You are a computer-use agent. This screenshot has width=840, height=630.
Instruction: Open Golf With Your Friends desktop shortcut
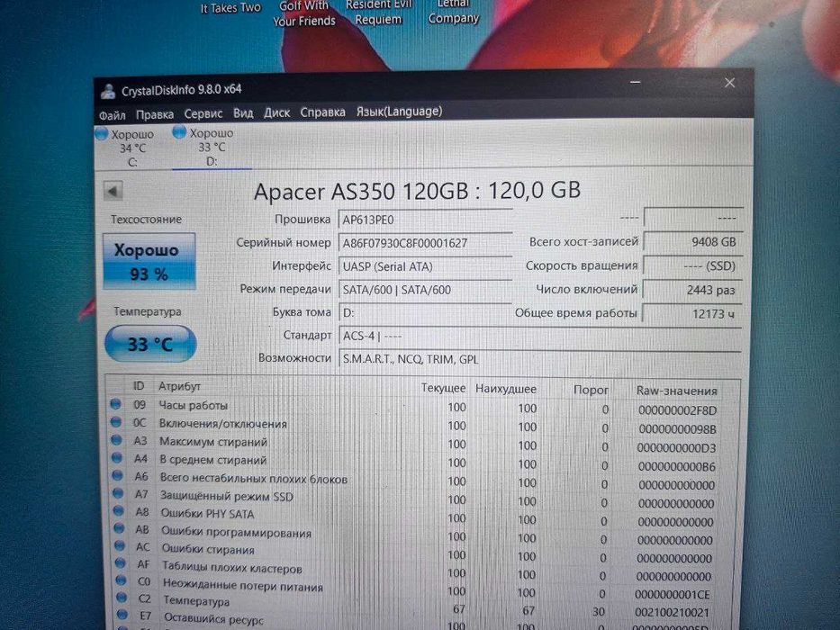point(303,13)
